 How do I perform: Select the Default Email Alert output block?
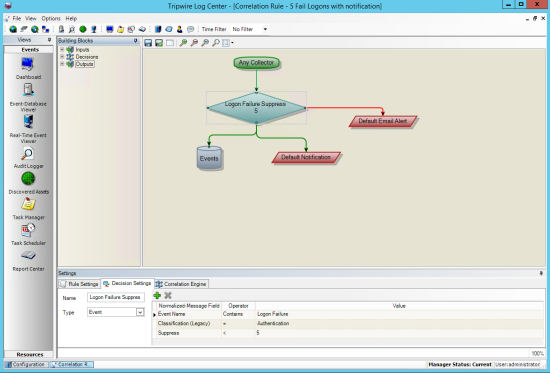(383, 121)
